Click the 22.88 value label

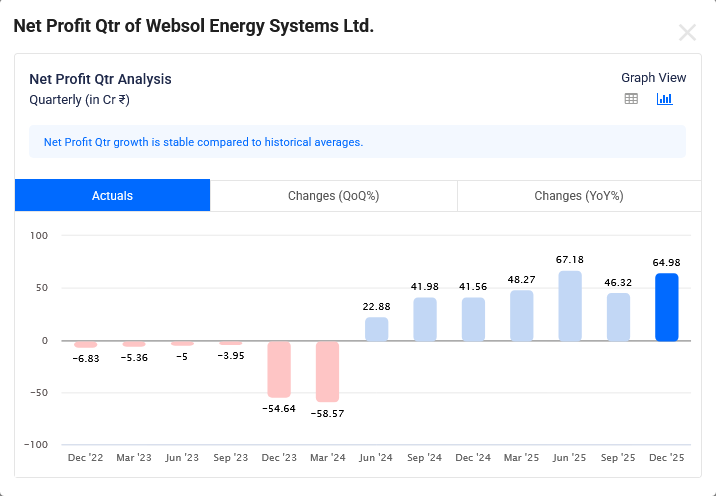(x=376, y=306)
